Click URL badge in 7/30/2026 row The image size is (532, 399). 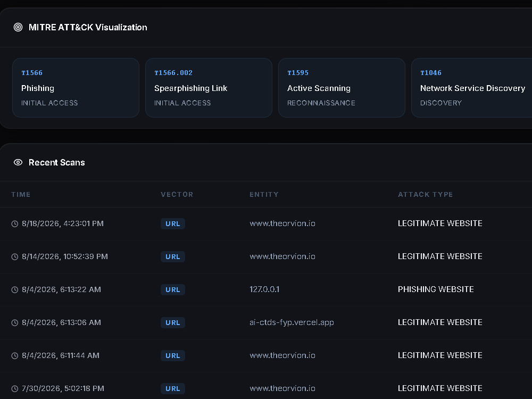click(x=173, y=388)
